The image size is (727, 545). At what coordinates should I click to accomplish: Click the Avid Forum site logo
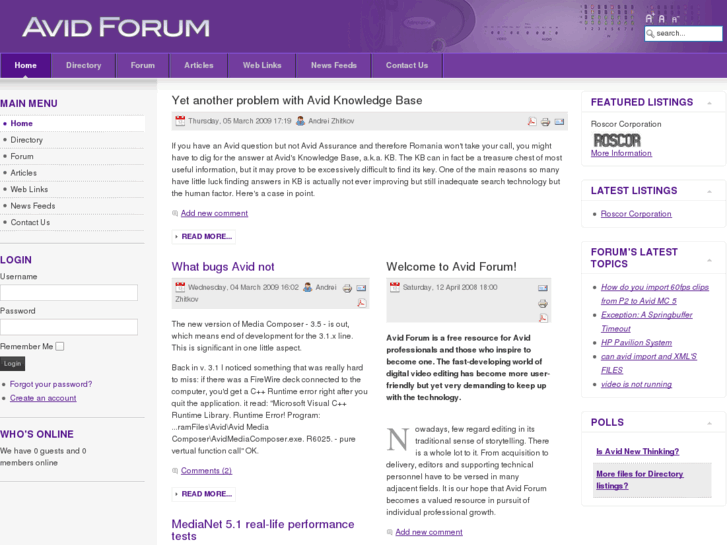click(x=116, y=27)
